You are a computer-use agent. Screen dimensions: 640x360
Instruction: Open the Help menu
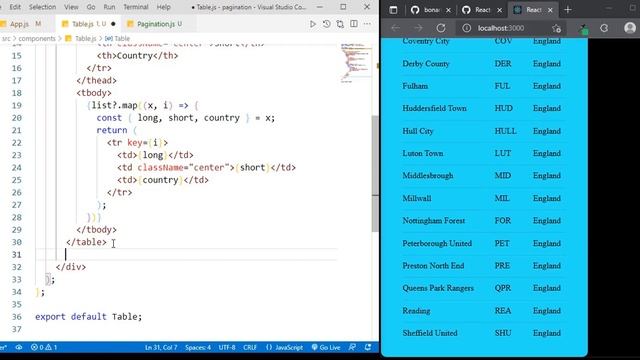click(164, 7)
